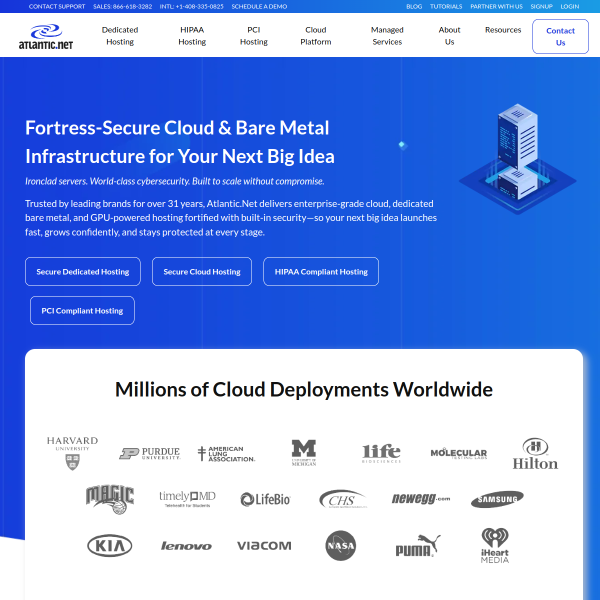This screenshot has height=600, width=600.
Task: Open Partner With Us link
Action: click(x=496, y=7)
